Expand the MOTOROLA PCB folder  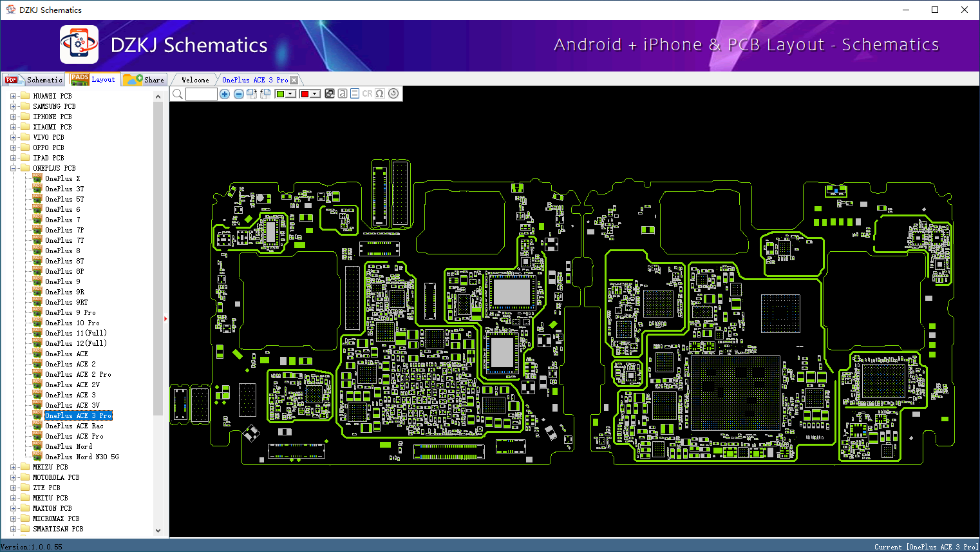point(13,477)
